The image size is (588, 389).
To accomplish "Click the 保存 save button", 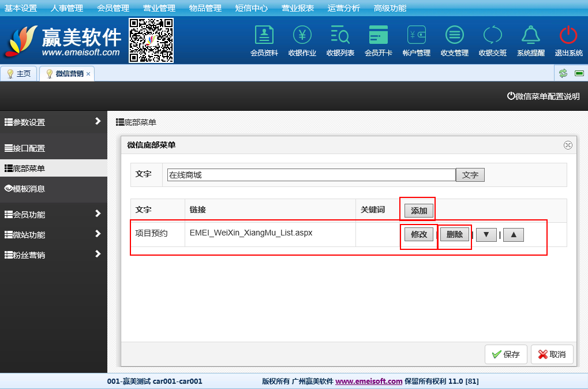I will click(x=506, y=354).
